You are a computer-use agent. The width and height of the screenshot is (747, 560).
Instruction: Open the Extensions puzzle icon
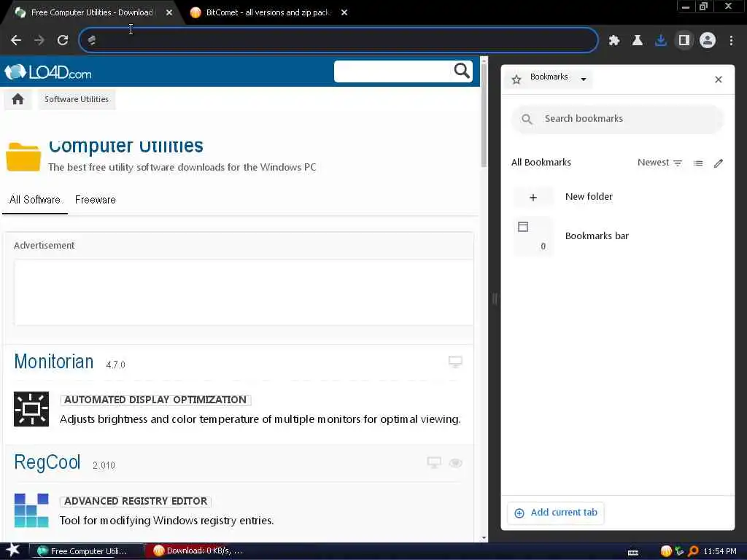[614, 41]
